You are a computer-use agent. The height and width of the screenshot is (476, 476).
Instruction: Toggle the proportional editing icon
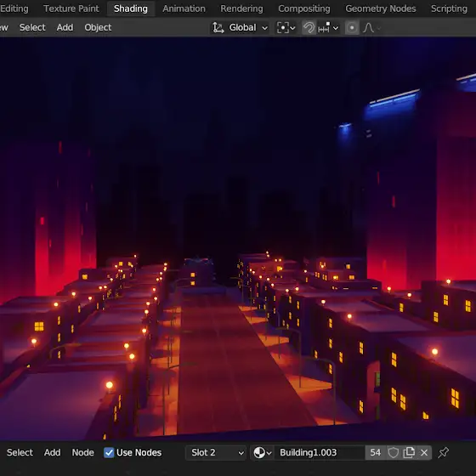pyautogui.click(x=352, y=27)
